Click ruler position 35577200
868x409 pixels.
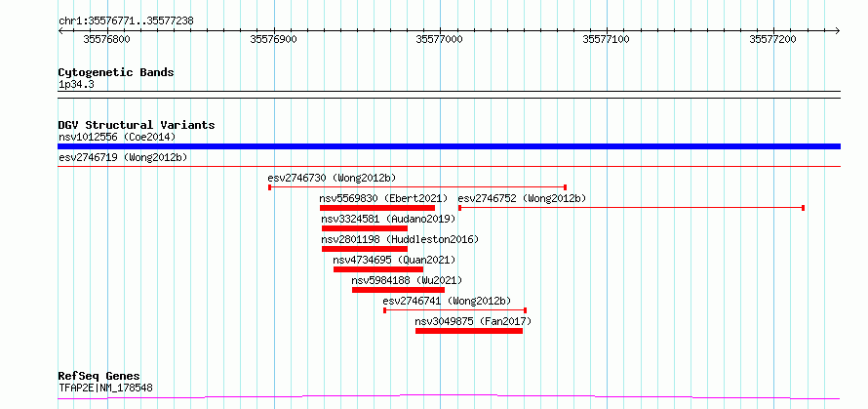coord(772,39)
